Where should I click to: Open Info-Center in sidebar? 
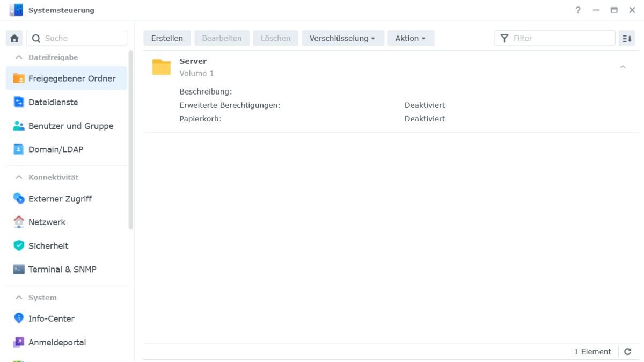click(67, 318)
